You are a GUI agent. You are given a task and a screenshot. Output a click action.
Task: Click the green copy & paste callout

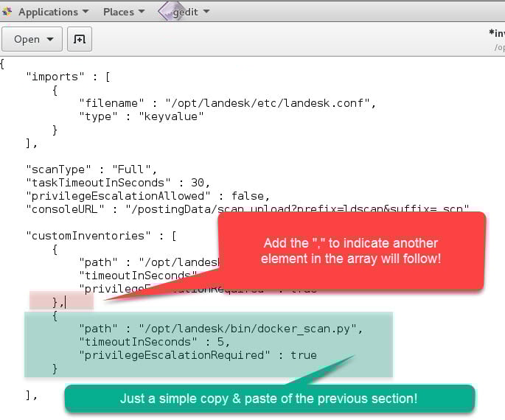tap(269, 399)
